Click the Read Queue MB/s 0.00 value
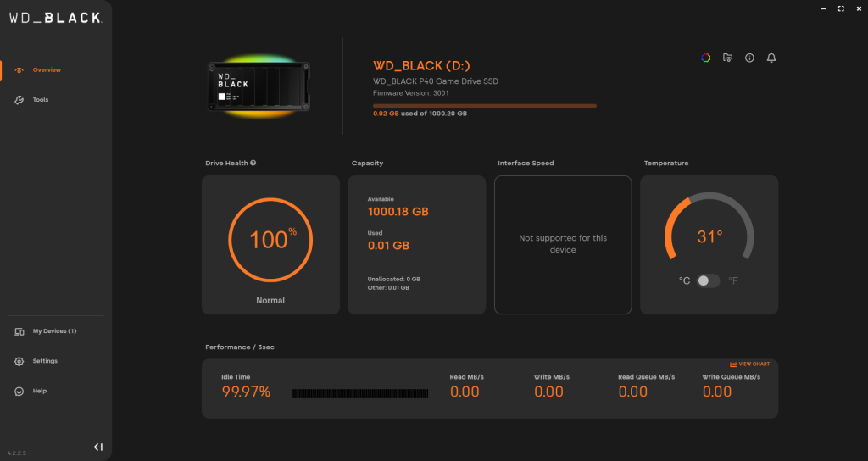Screen dimensions: 868x461 click(x=632, y=392)
